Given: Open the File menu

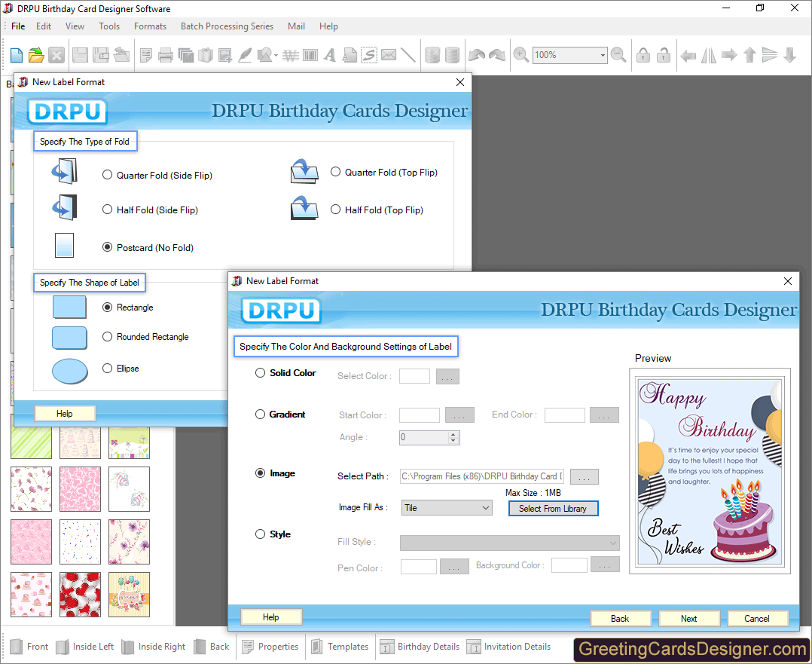Looking at the screenshot, I should point(18,26).
